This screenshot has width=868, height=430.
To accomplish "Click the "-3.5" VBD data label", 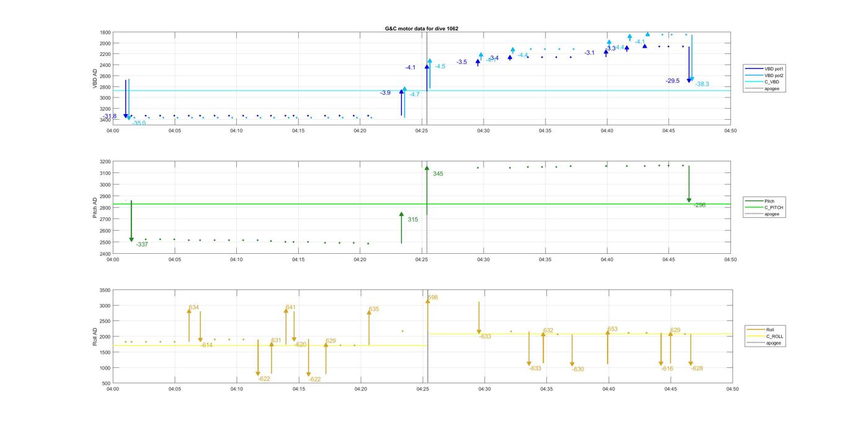I will click(x=462, y=62).
